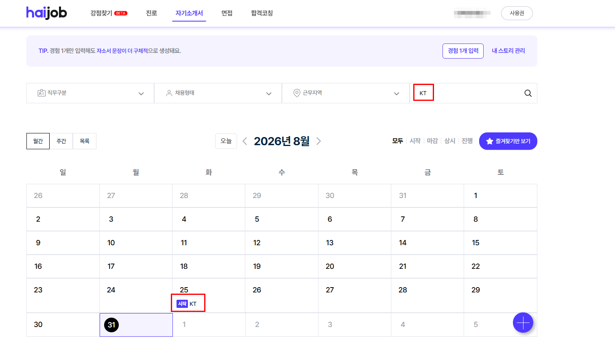Viewport: 615px width, 364px height.
Task: Select the highlighted date 31
Action: [x=111, y=325]
